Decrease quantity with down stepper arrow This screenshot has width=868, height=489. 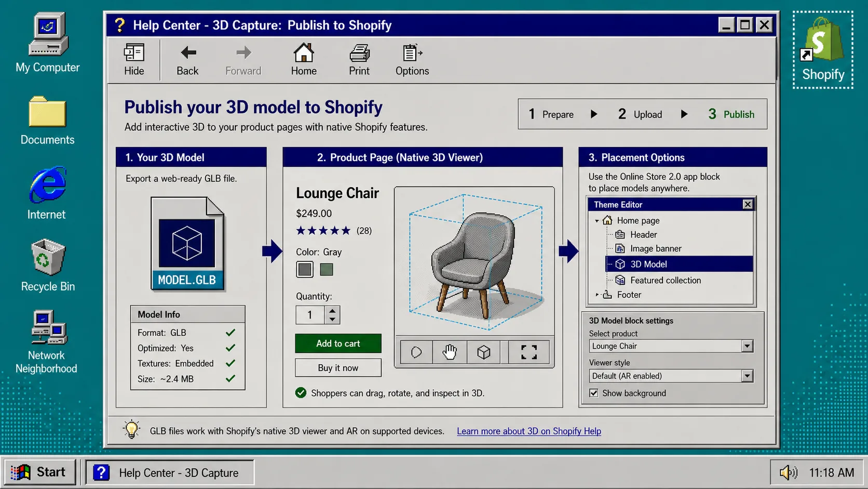click(x=332, y=319)
